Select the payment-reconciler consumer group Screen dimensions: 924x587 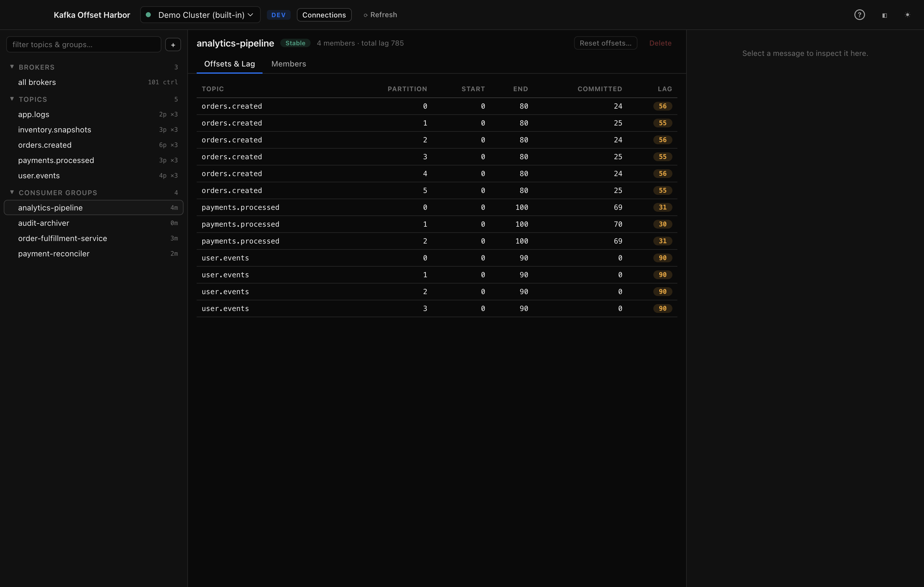point(94,254)
